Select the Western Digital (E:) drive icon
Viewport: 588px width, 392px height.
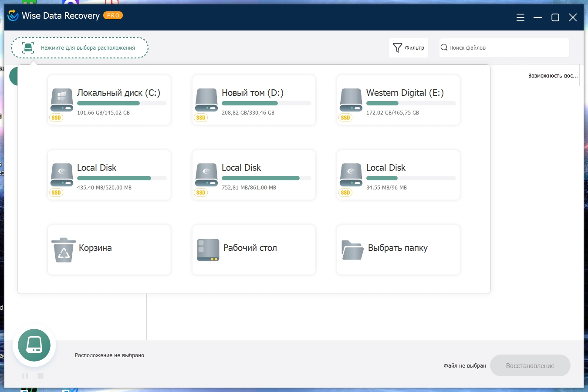tap(351, 100)
